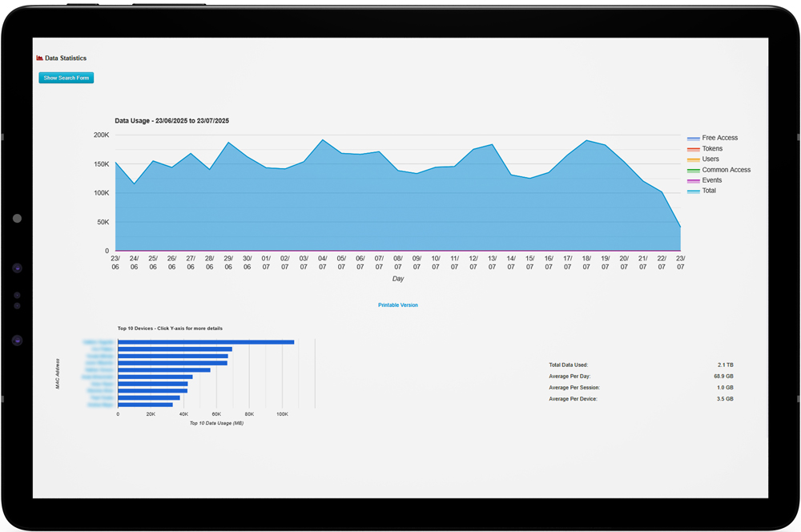The width and height of the screenshot is (801, 532).
Task: Click the red Tokens legend marker
Action: coord(692,148)
